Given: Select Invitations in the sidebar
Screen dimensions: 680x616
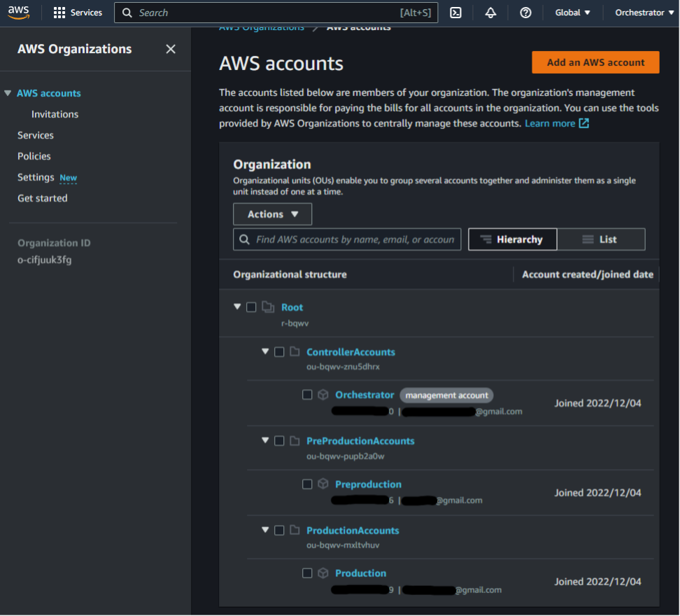Looking at the screenshot, I should click(x=55, y=114).
